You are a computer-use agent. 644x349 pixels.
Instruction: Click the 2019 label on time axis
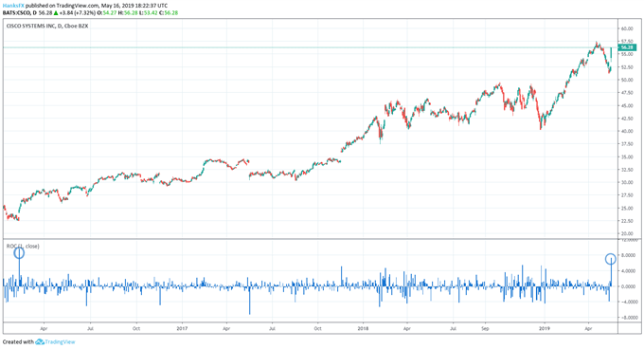[x=545, y=328]
